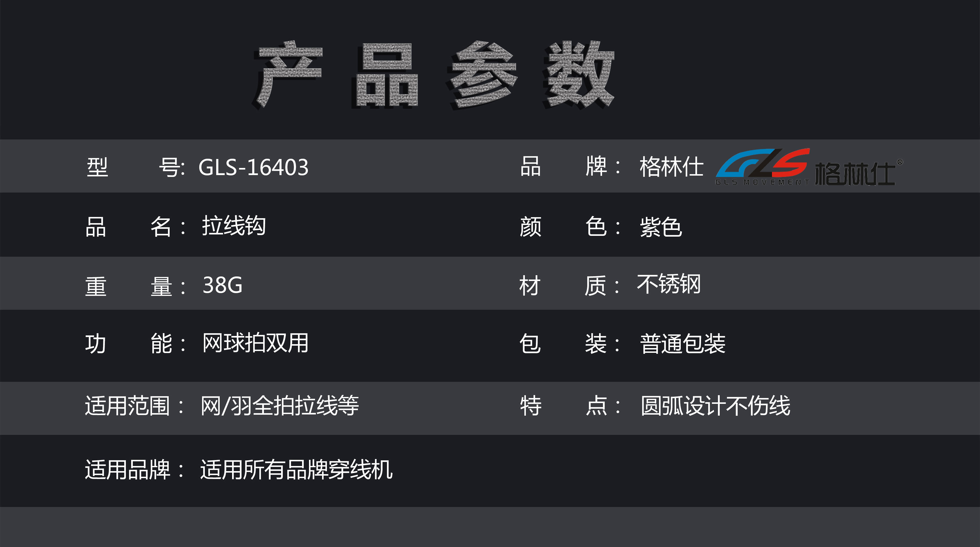Image resolution: width=980 pixels, height=547 pixels.
Task: Select the feature text 圆弧设计不伤线
Action: (715, 406)
